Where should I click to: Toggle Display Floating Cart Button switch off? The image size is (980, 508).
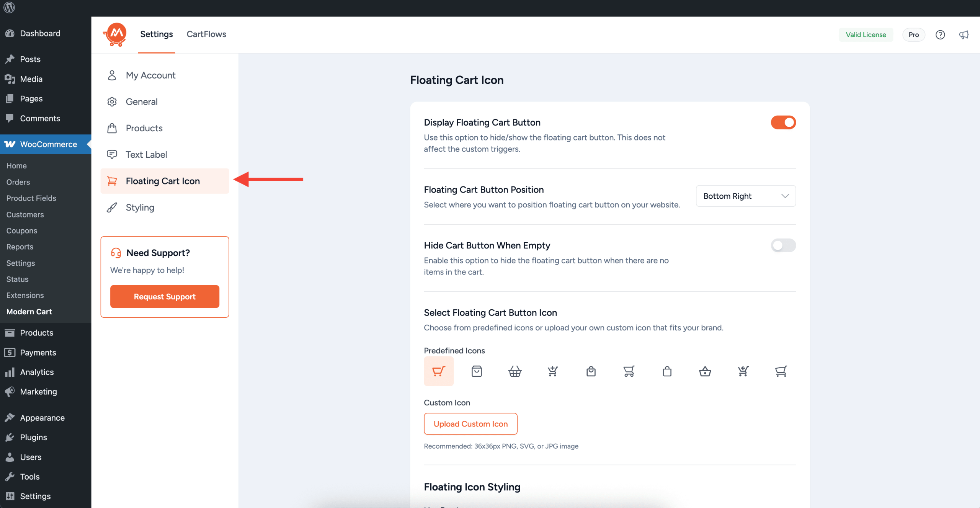(783, 123)
